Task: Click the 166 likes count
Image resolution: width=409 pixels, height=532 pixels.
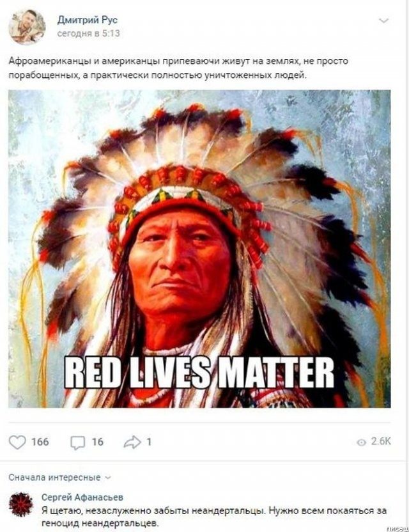Action: [40, 442]
